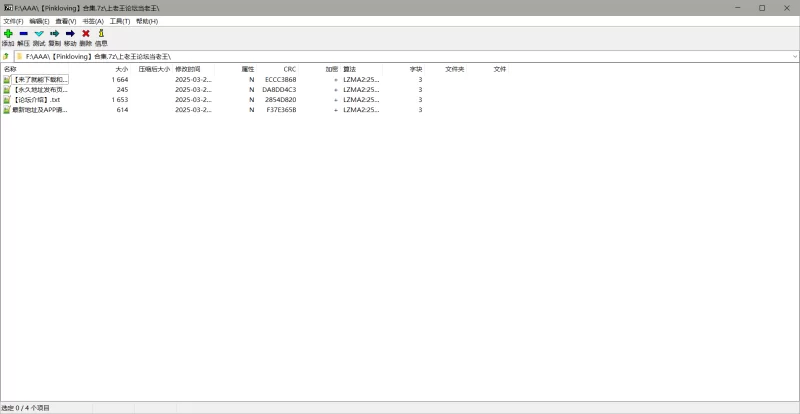The image size is (800, 414).
Task: Click the green plus 添加 (Add) icon
Action: (8, 34)
